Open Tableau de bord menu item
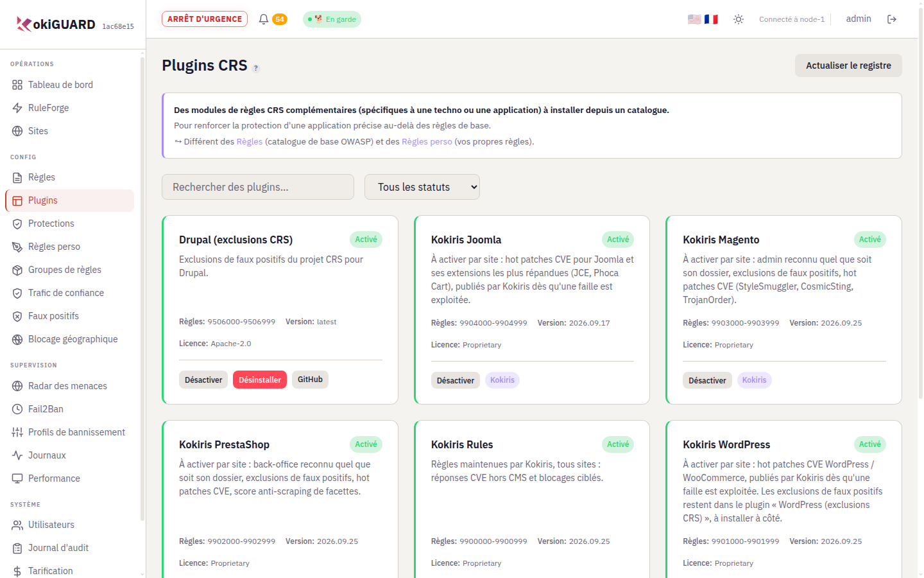The image size is (924, 578). click(x=69, y=85)
